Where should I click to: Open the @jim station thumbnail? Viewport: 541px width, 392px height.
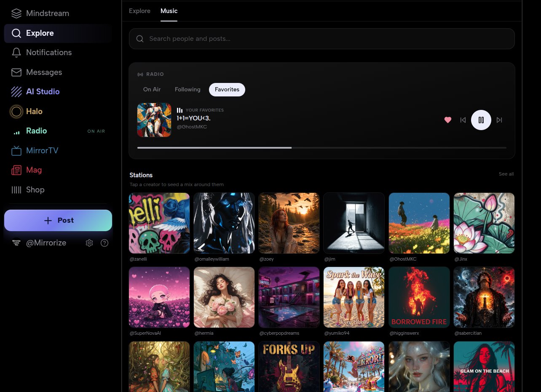(x=354, y=223)
